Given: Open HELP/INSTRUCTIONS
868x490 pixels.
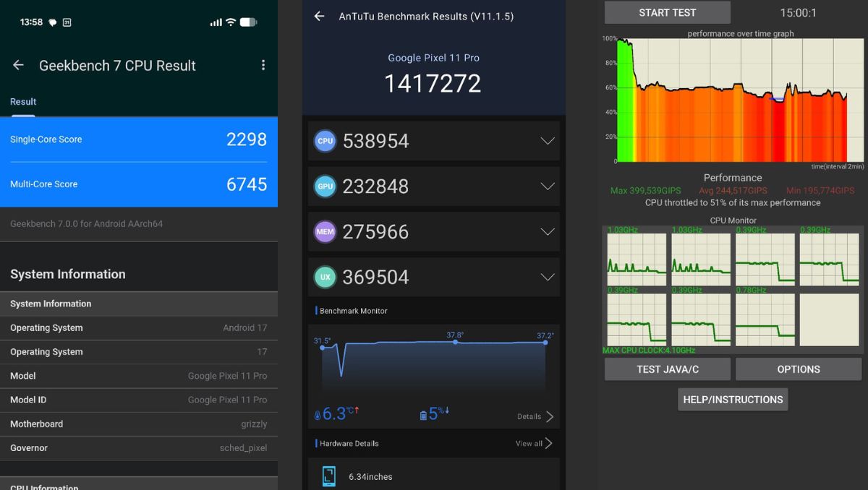Looking at the screenshot, I should [733, 400].
